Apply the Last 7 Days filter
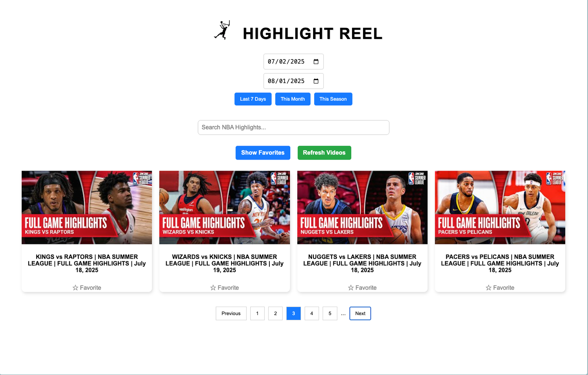This screenshot has width=588, height=375. [253, 99]
